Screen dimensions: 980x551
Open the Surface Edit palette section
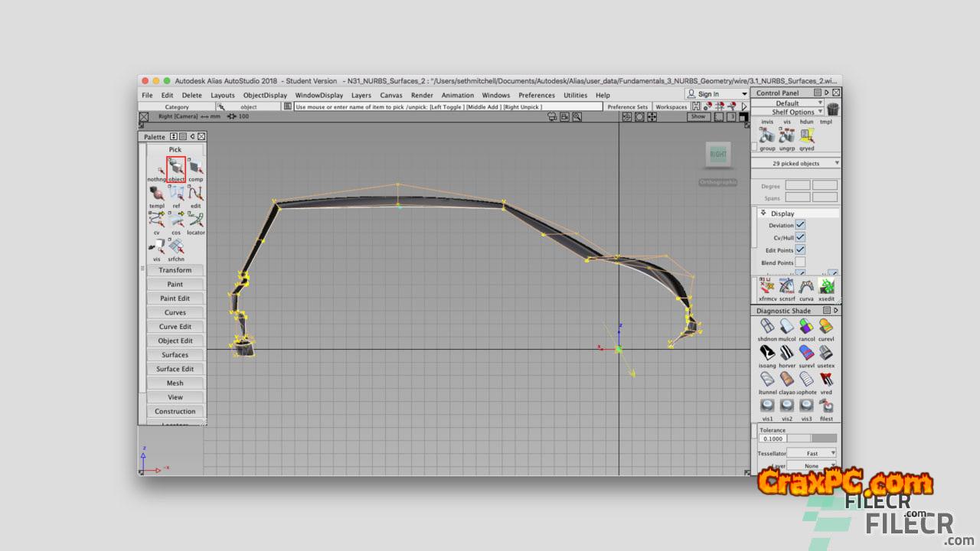[175, 369]
